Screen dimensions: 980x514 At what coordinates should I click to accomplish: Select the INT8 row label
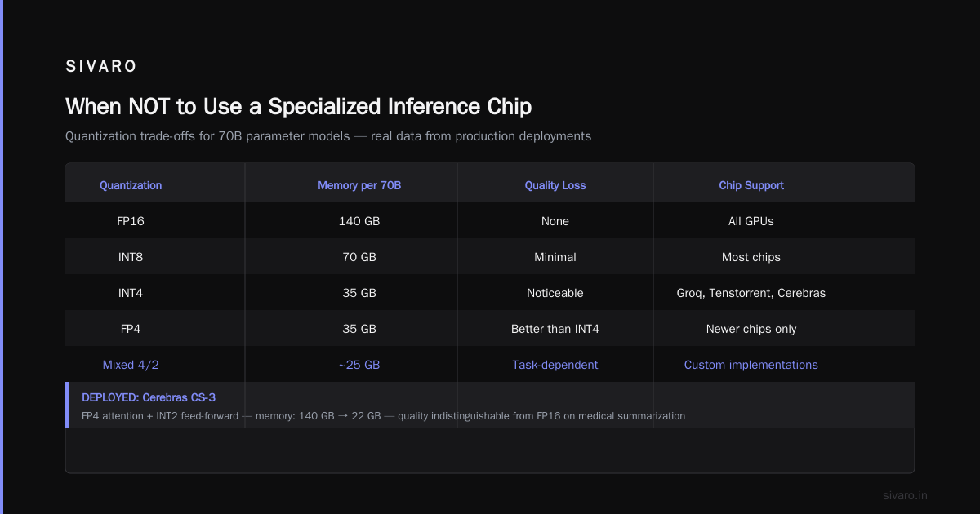click(131, 257)
